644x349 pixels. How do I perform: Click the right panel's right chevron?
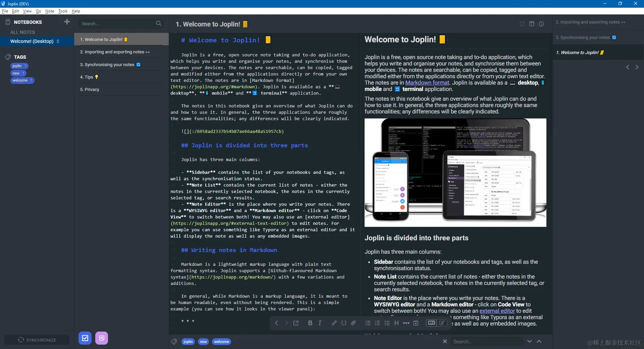pos(637,67)
